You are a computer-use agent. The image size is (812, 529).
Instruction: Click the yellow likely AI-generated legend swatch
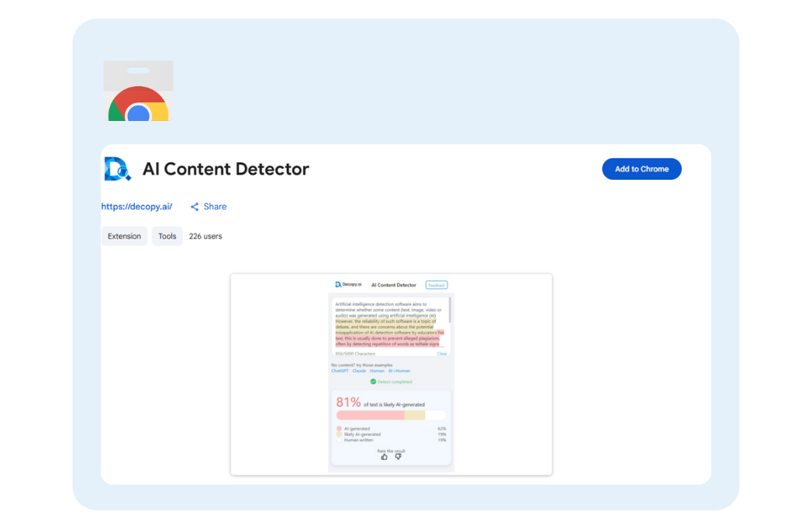(339, 434)
